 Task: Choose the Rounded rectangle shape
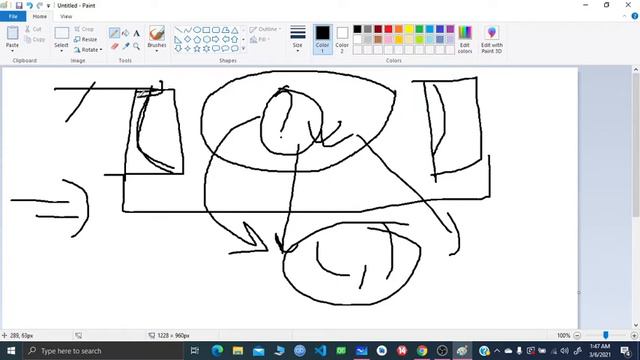(x=216, y=30)
